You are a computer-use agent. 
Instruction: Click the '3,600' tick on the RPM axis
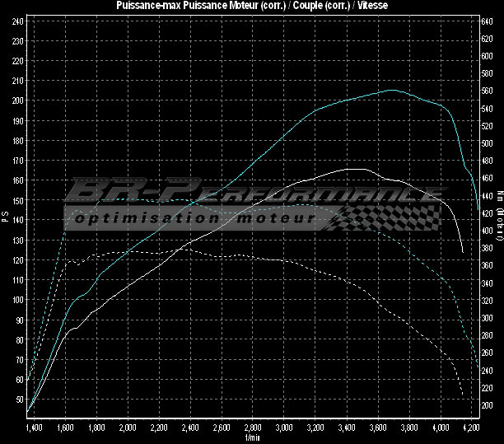tap(378, 428)
